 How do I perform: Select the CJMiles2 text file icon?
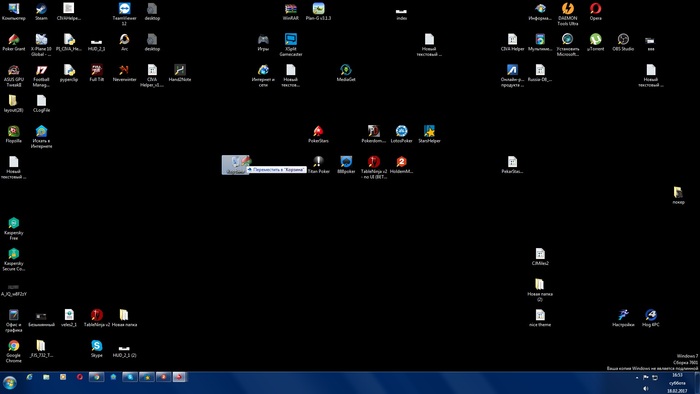540,257
